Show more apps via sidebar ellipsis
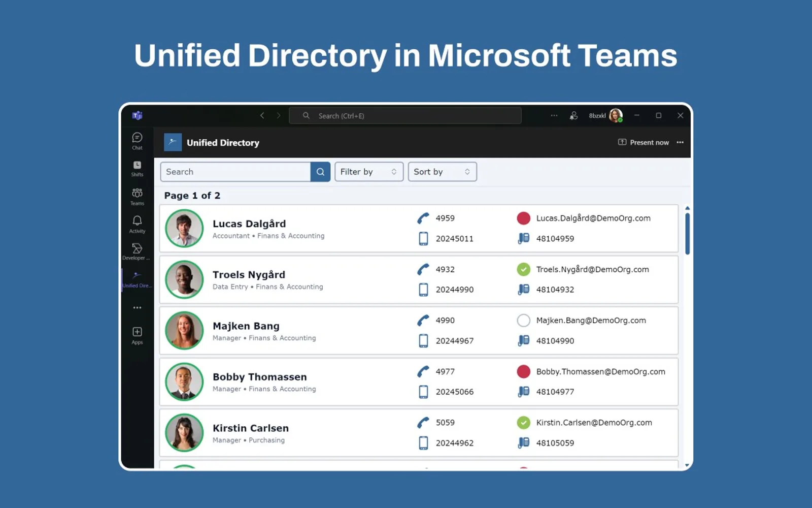 pyautogui.click(x=137, y=308)
